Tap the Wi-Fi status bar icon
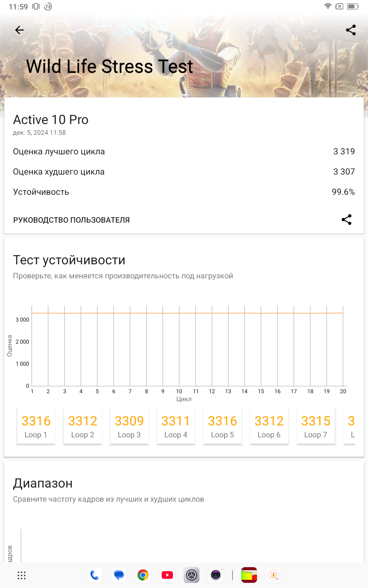Image resolution: width=368 pixels, height=588 pixels. [328, 6]
